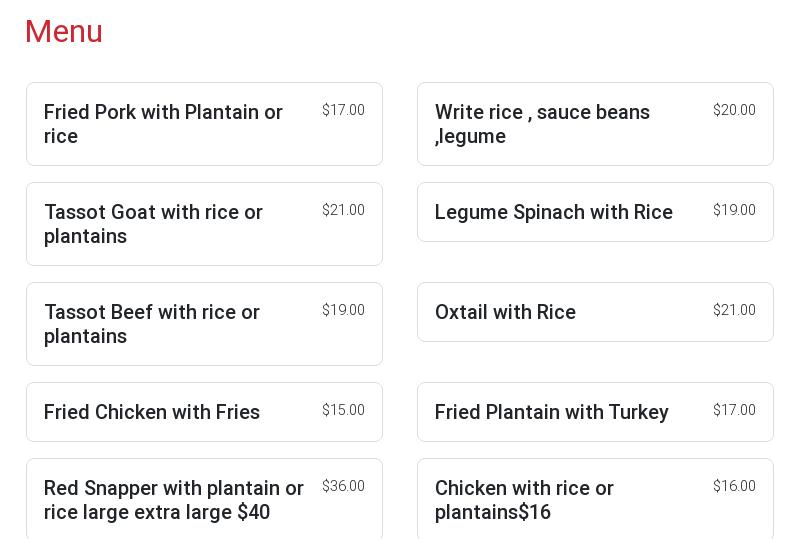Viewport: 800px width, 539px height.
Task: Select Write rice, sauce beans, legume item
Action: [542, 124]
